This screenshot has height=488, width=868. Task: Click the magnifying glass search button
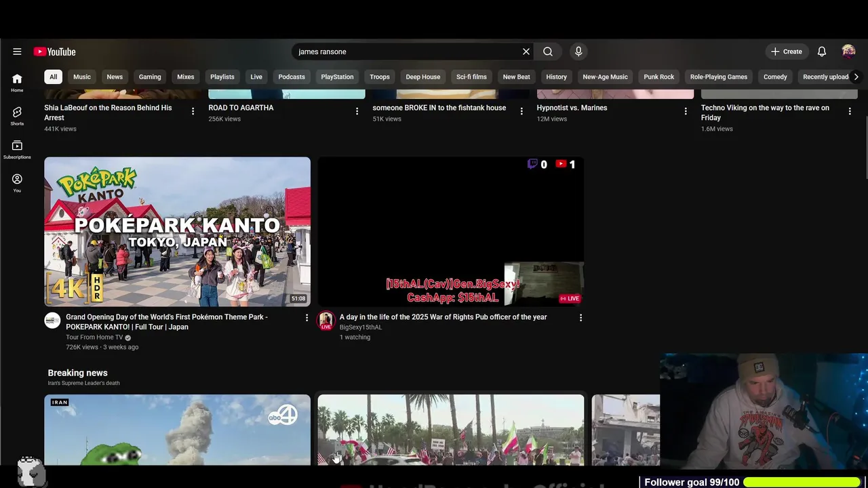tap(548, 52)
